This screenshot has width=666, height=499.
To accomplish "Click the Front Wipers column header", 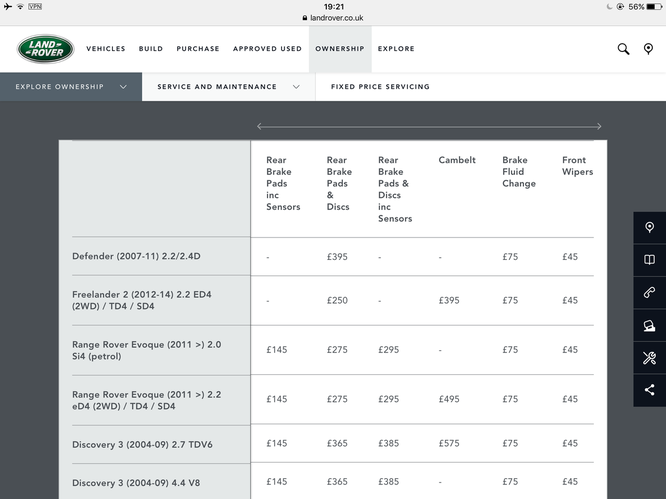I will coord(577,166).
